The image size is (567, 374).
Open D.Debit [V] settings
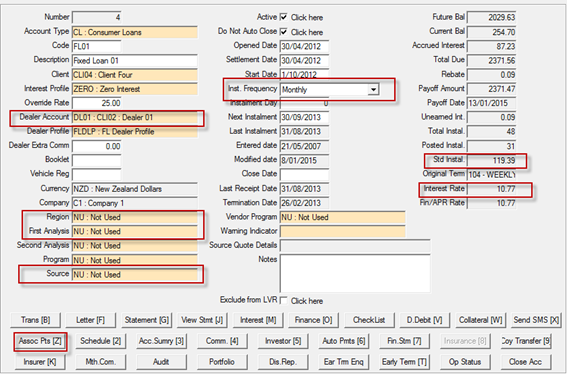tap(425, 320)
